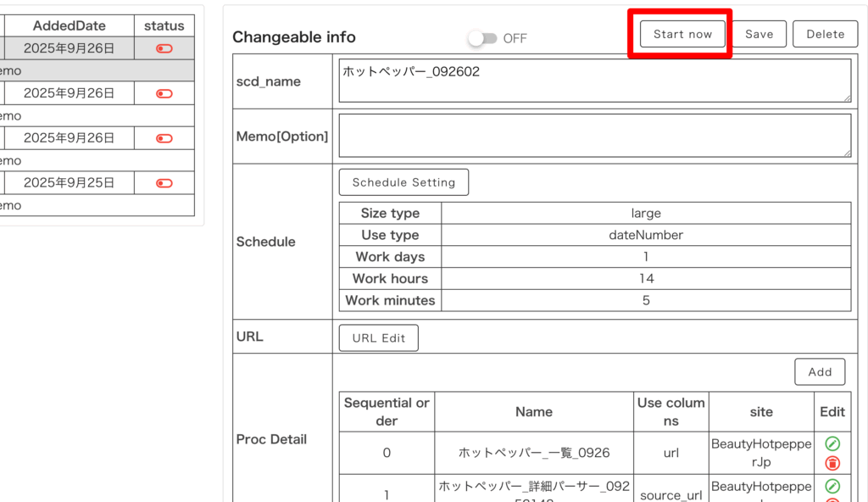Screen dimensions: 868x502
Task: Save the schedule changes
Action: click(x=759, y=34)
